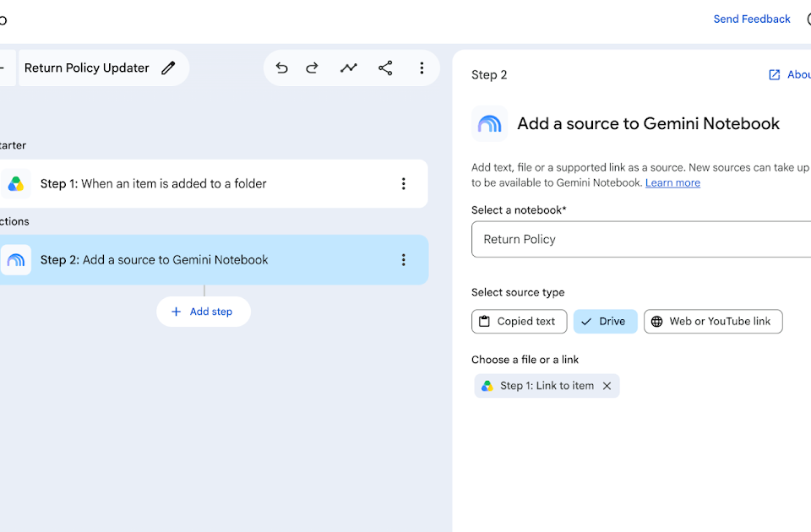Click the Return Policy Updater title

(87, 68)
